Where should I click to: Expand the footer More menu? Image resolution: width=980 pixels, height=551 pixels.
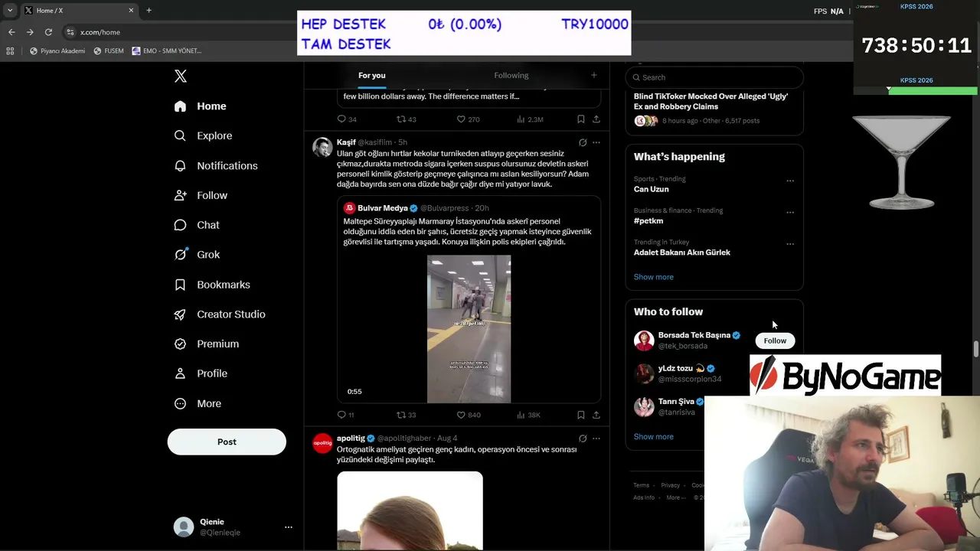tap(675, 497)
